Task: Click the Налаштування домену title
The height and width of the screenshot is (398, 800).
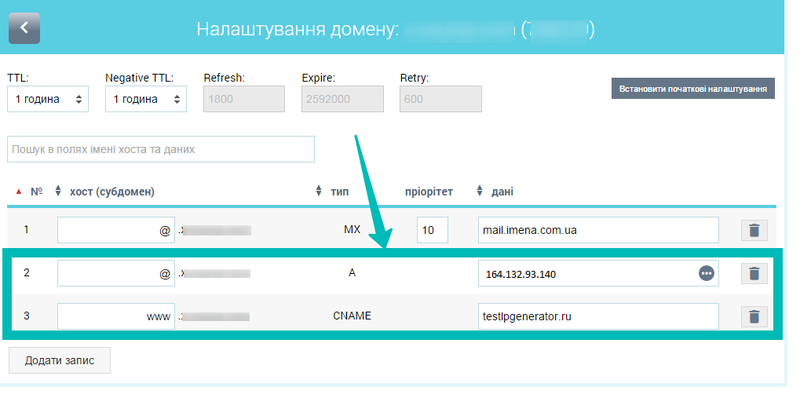Action: click(x=297, y=29)
